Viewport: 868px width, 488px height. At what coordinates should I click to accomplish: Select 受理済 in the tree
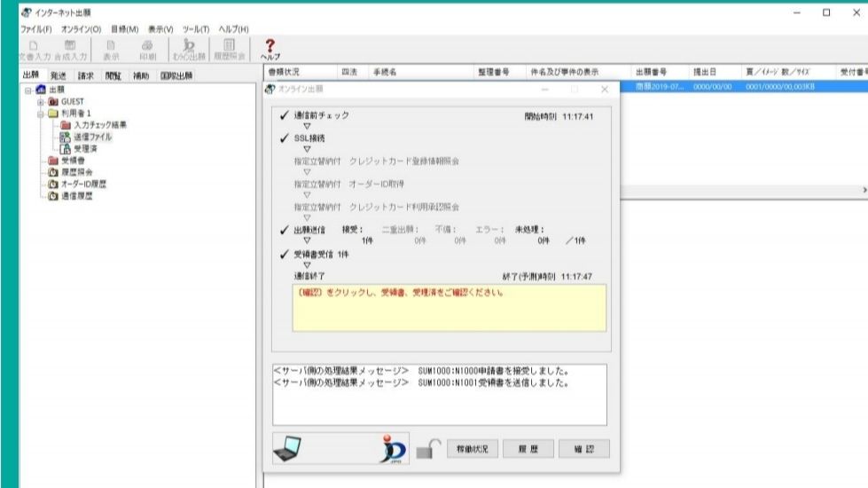(84, 148)
